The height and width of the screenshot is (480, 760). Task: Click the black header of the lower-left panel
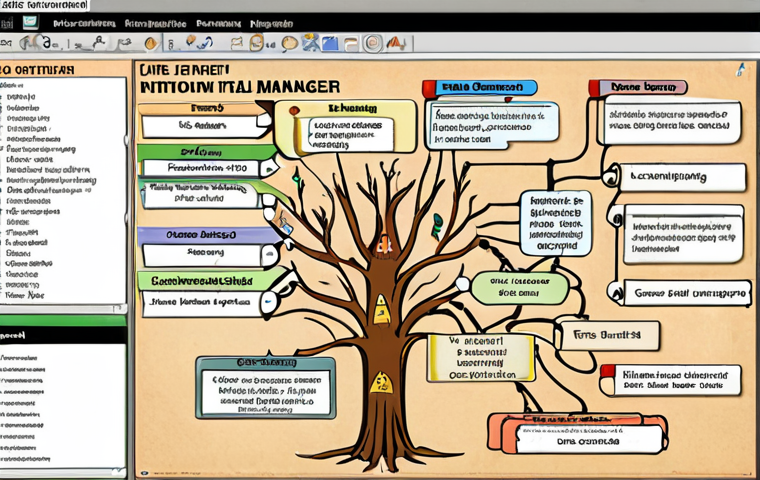pos(63,335)
